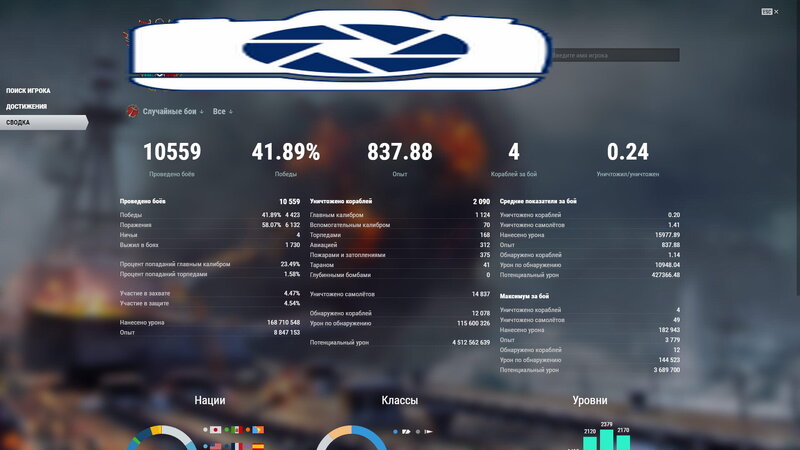
Task: Click the Уничтожил/уничтожен label
Action: 628,174
